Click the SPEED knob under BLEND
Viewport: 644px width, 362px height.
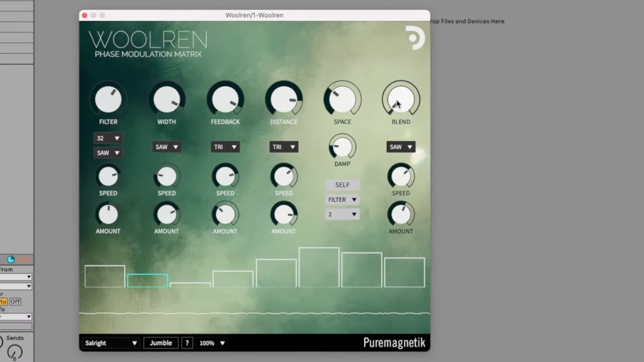pyautogui.click(x=401, y=176)
